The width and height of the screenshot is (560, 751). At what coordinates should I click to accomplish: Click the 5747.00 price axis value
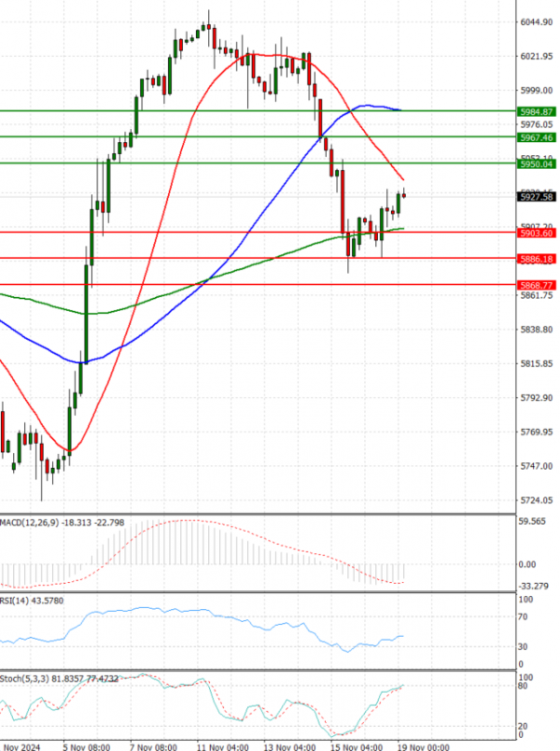pyautogui.click(x=536, y=465)
